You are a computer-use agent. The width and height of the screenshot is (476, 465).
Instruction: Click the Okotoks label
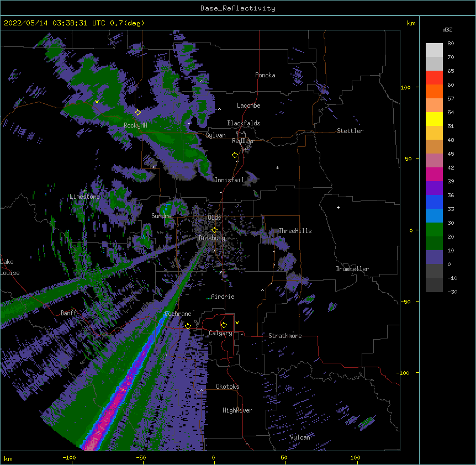[228, 387]
